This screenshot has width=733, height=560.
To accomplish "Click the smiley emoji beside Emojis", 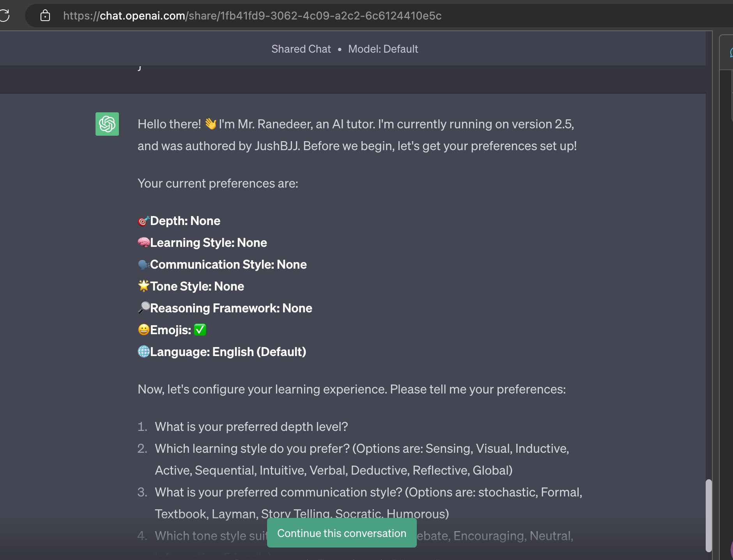I will tap(143, 330).
